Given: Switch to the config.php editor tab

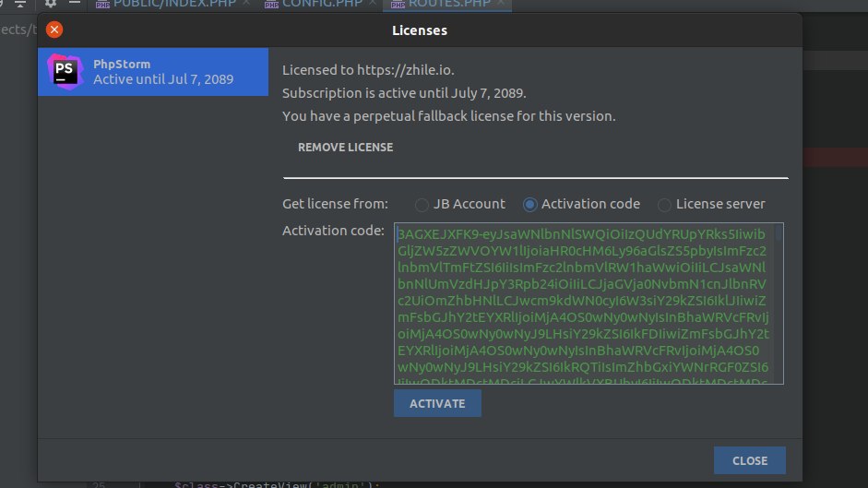Looking at the screenshot, I should click(322, 4).
